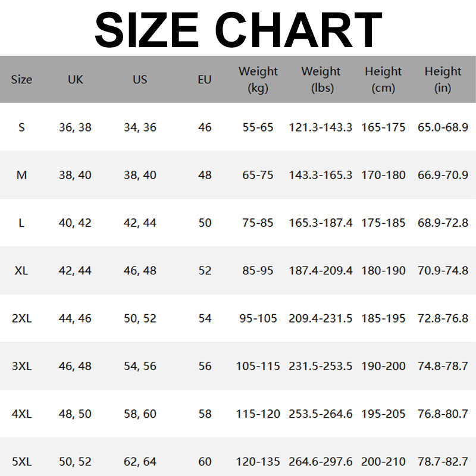The image size is (476, 476).
Task: Click the 65.0-68.9 inch height cell
Action: [443, 127]
